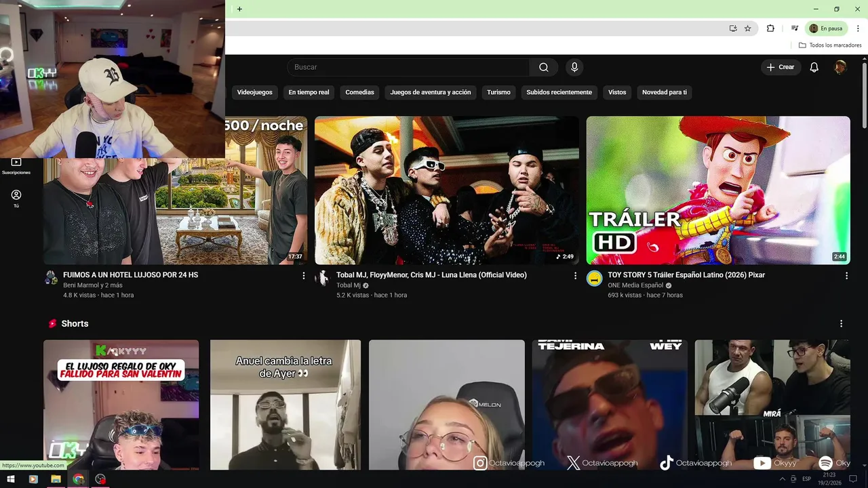Open the short about Oky's San Valentín gift
The height and width of the screenshot is (488, 868).
tap(121, 405)
